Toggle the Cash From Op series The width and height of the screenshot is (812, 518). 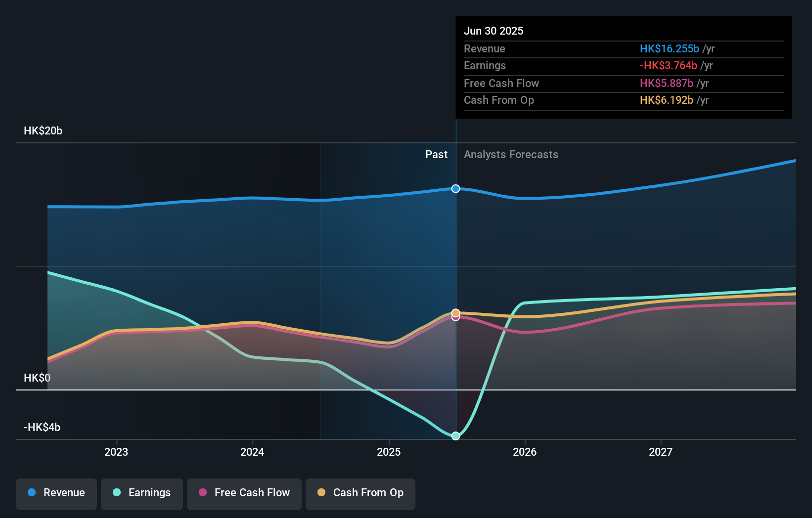tap(360, 494)
